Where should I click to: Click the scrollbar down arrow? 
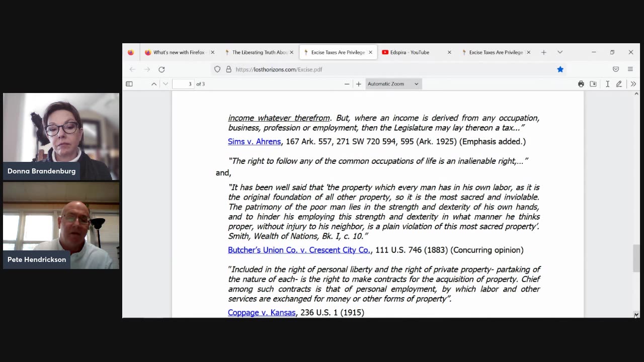click(636, 315)
